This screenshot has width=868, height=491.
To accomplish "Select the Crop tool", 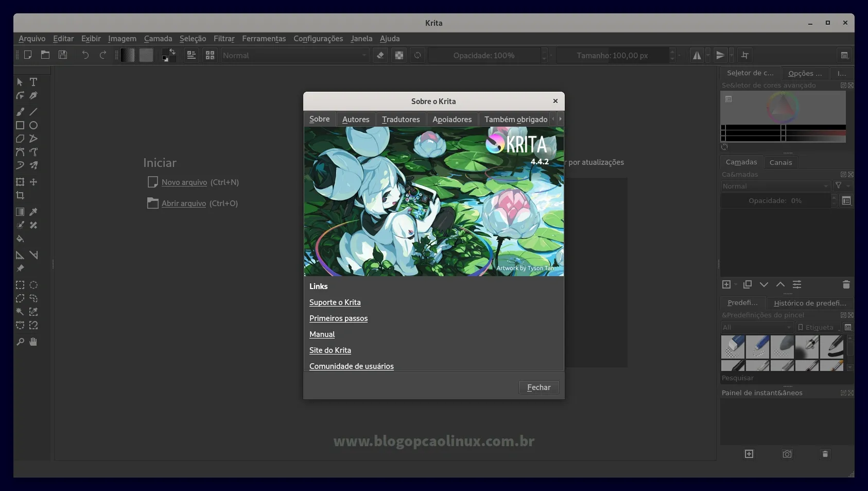I will 20,195.
